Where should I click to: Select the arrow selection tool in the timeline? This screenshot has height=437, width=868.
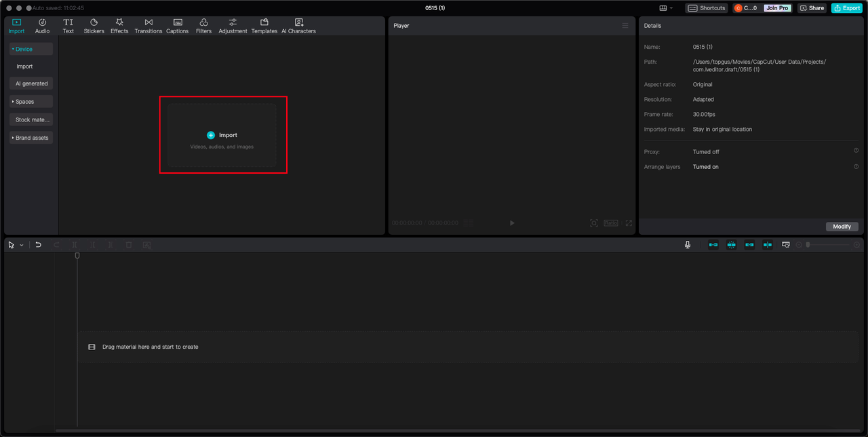tap(12, 245)
